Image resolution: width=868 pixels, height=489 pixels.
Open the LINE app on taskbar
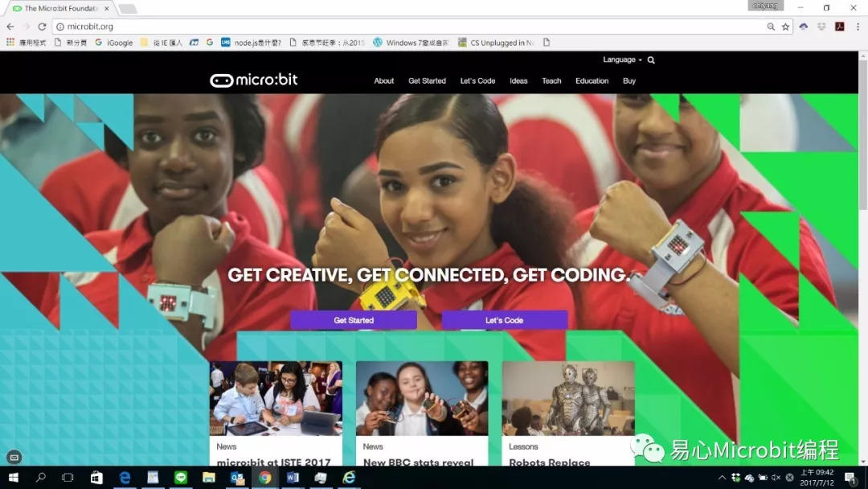click(x=181, y=478)
